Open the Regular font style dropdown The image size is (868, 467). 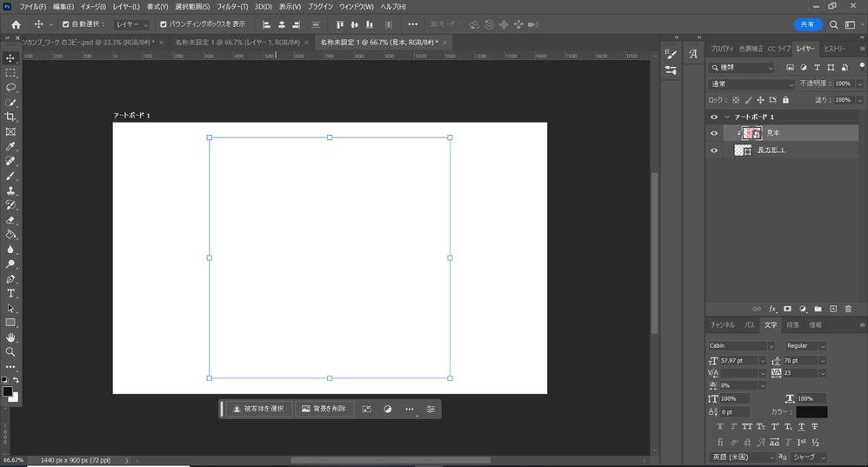pos(805,346)
